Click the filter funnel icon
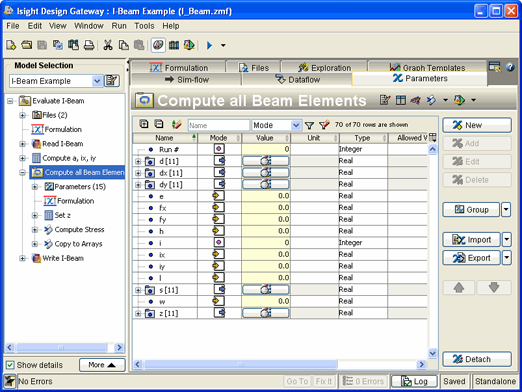 tap(309, 125)
